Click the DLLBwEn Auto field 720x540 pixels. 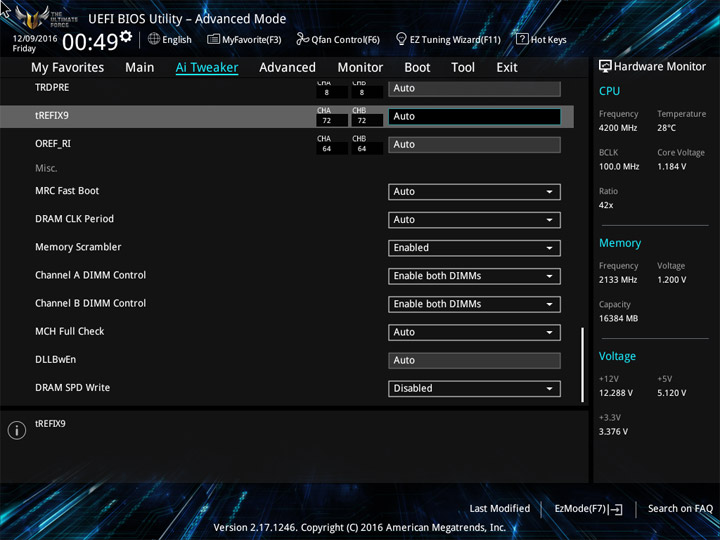pyautogui.click(x=474, y=360)
